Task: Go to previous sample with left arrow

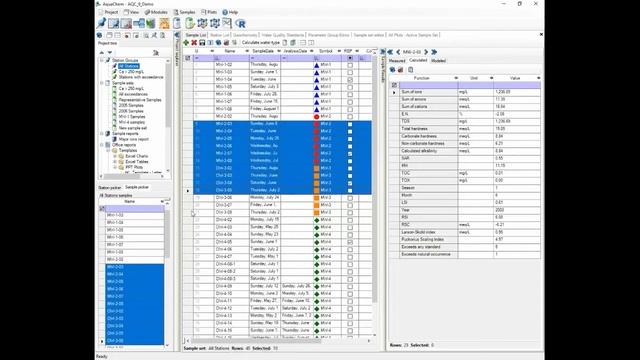Action: pyautogui.click(x=398, y=52)
